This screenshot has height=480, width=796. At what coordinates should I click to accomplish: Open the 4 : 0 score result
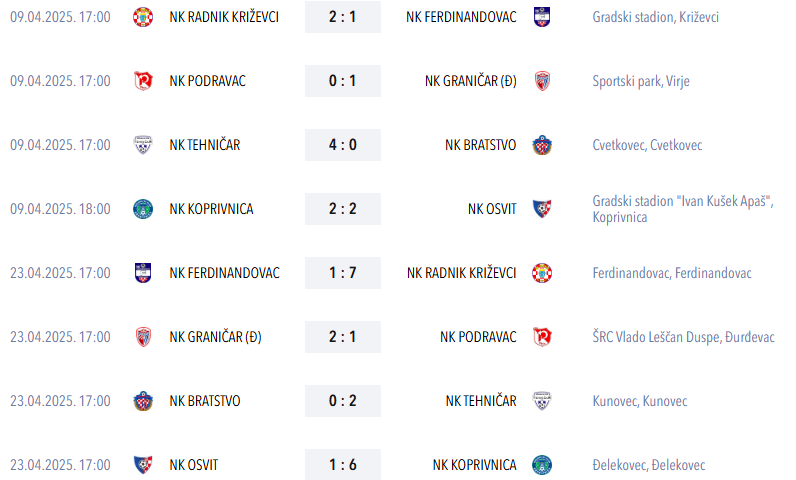point(342,145)
